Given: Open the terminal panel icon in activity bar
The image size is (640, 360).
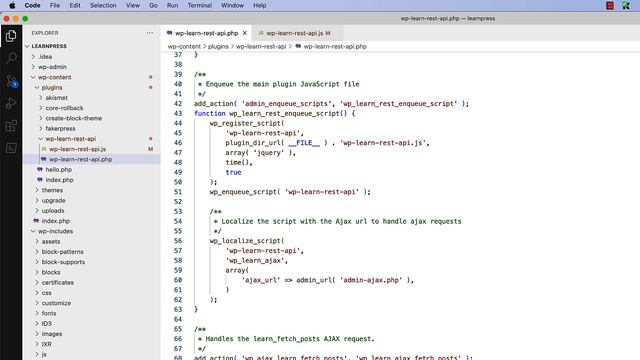Looking at the screenshot, I should (x=11, y=148).
